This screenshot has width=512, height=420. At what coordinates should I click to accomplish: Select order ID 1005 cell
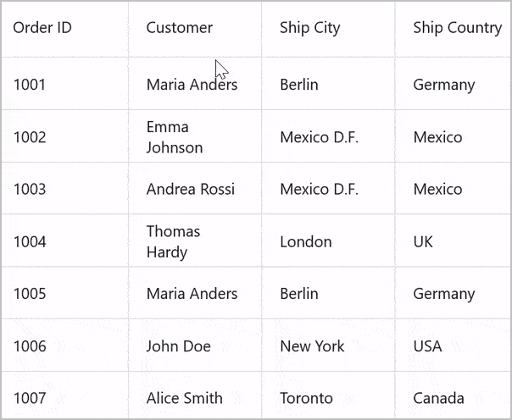(x=65, y=293)
